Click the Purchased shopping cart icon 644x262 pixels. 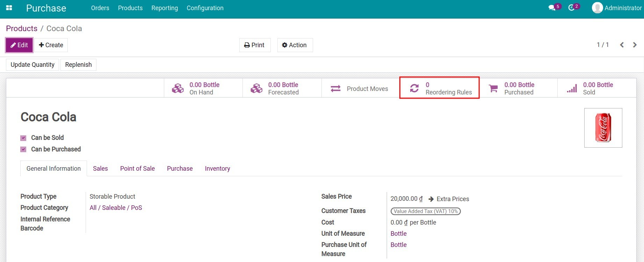click(493, 88)
